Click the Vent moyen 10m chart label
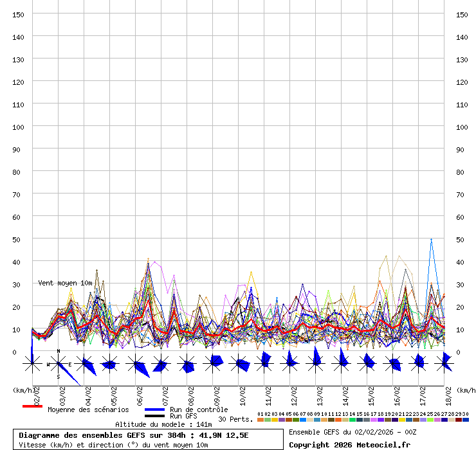Viewport: 476px width, 450px height. pos(65,283)
